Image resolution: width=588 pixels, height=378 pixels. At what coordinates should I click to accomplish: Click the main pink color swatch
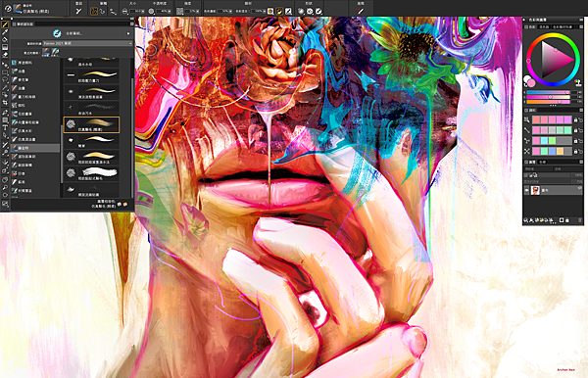tap(531, 83)
